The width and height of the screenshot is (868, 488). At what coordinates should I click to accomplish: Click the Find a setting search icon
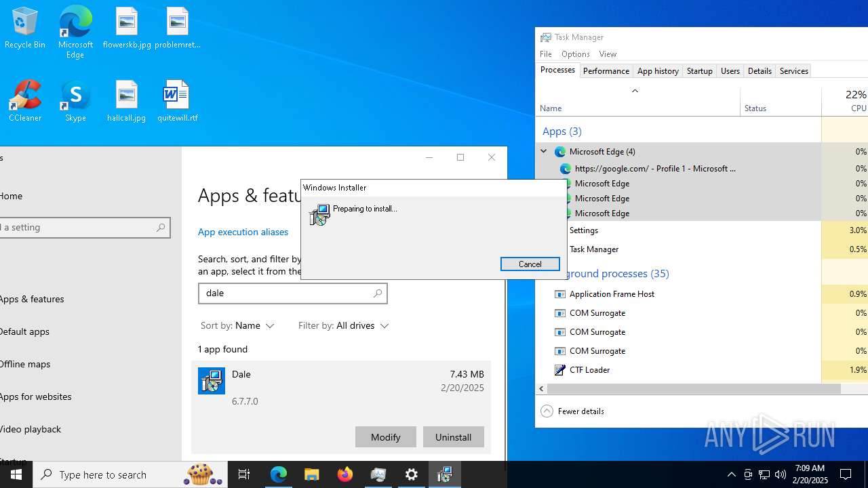click(161, 228)
